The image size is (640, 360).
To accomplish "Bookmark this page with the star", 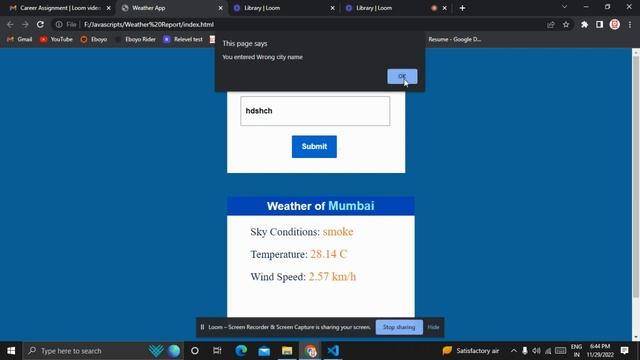I will click(x=566, y=24).
